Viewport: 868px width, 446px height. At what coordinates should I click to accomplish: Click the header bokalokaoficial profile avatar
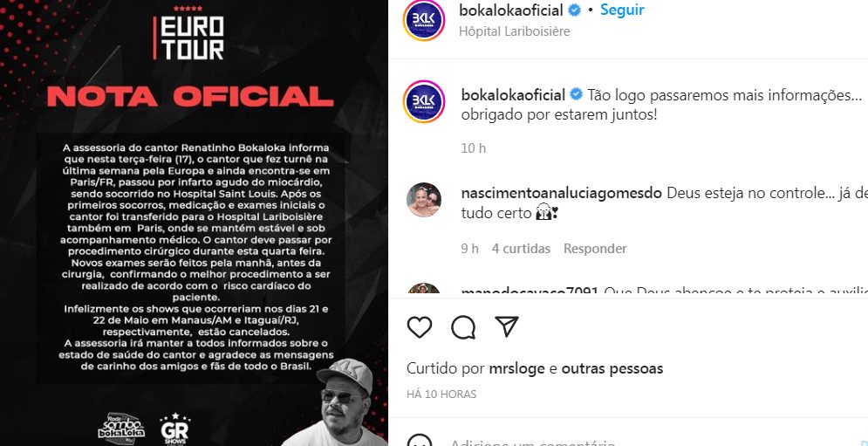click(423, 20)
